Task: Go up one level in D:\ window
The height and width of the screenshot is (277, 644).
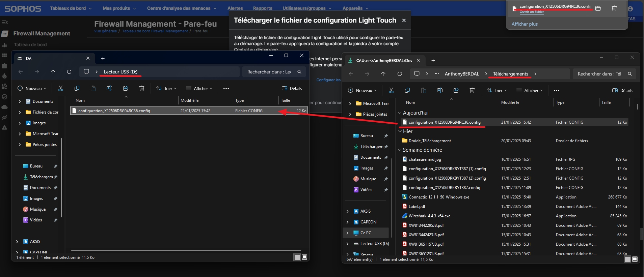Action: [53, 72]
